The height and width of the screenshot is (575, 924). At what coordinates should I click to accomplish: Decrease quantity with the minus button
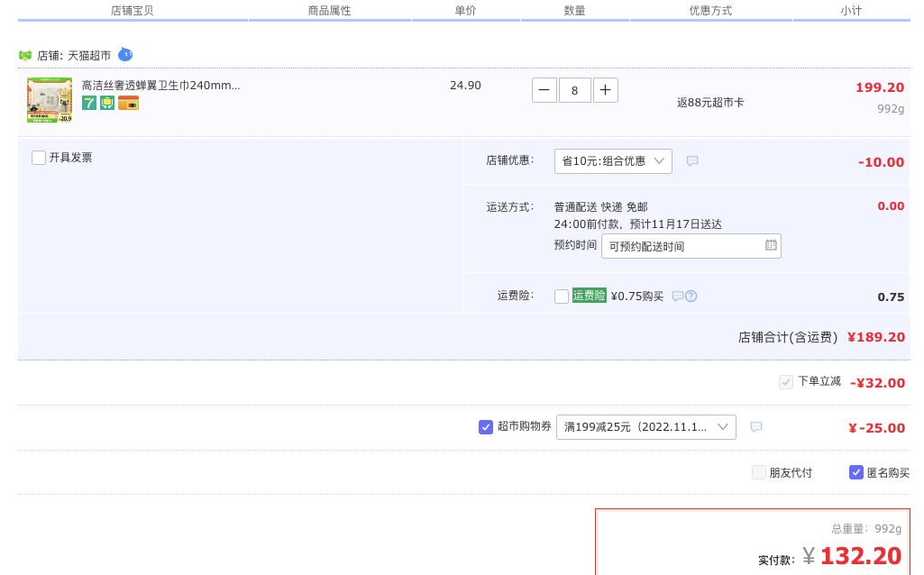pos(544,90)
